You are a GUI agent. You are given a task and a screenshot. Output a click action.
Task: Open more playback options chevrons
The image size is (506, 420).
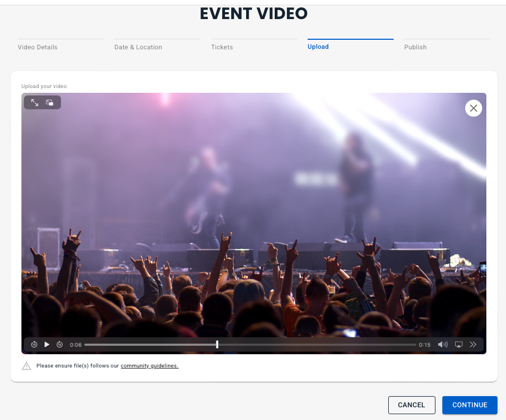[473, 345]
